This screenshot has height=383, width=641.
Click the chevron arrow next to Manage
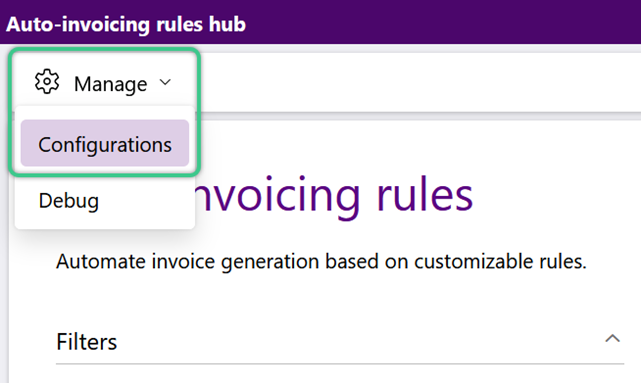(165, 82)
